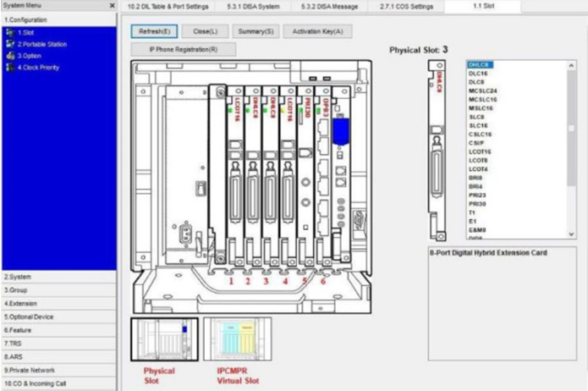Select LCOT4 in the card list
This screenshot has height=391, width=588.
click(x=478, y=169)
